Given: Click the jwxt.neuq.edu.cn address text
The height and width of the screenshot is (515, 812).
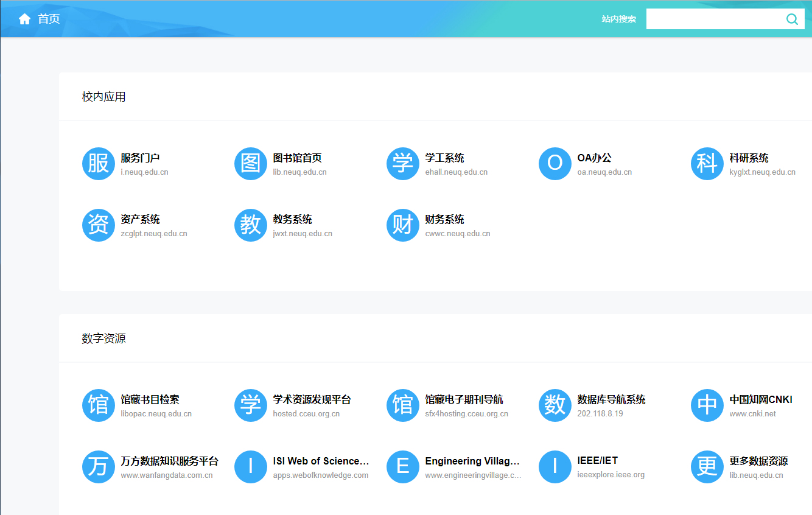Looking at the screenshot, I should click(x=303, y=234).
